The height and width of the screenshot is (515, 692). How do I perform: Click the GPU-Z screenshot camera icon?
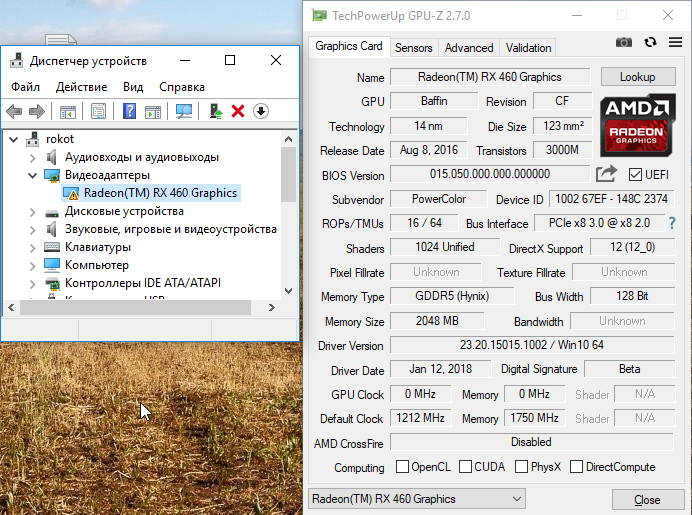[624, 42]
